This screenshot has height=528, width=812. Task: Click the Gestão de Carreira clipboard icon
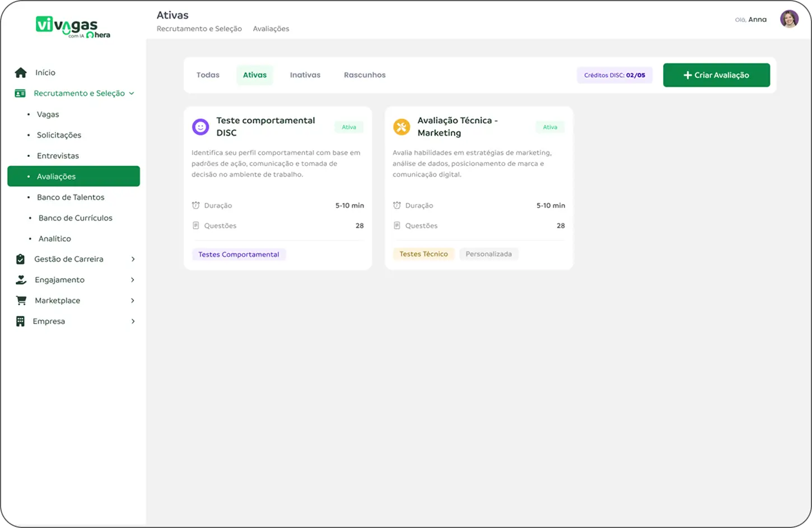[x=21, y=259]
